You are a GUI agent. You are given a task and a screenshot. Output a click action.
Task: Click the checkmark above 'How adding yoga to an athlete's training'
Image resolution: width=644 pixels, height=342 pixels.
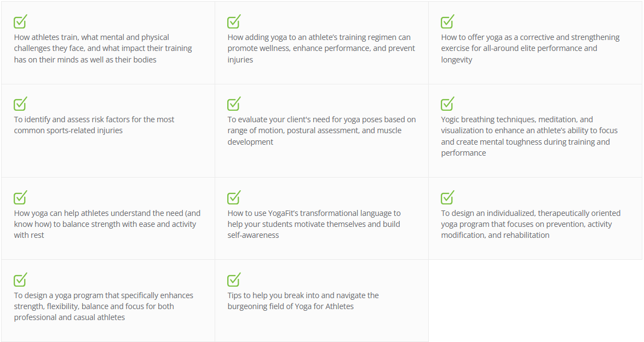(x=234, y=21)
